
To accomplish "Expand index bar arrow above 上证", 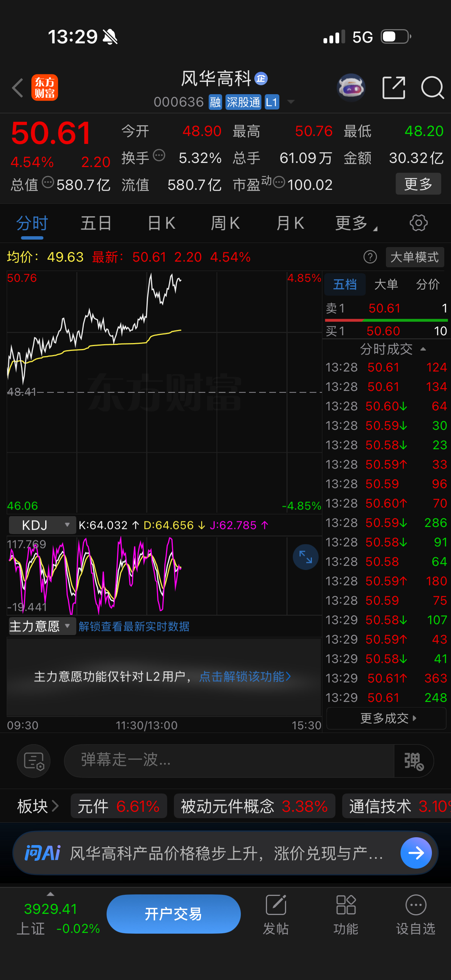I will 50,894.
